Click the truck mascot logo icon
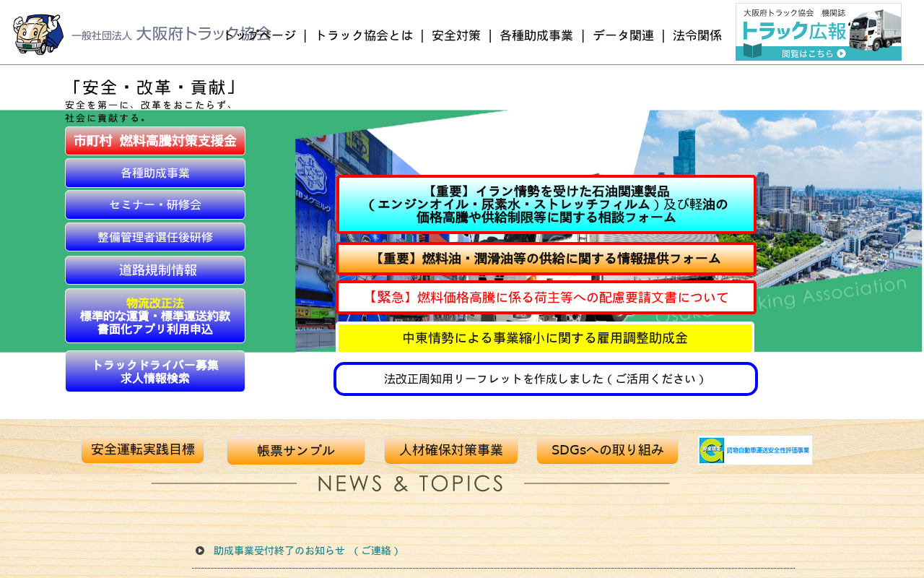924x578 pixels. (x=38, y=34)
